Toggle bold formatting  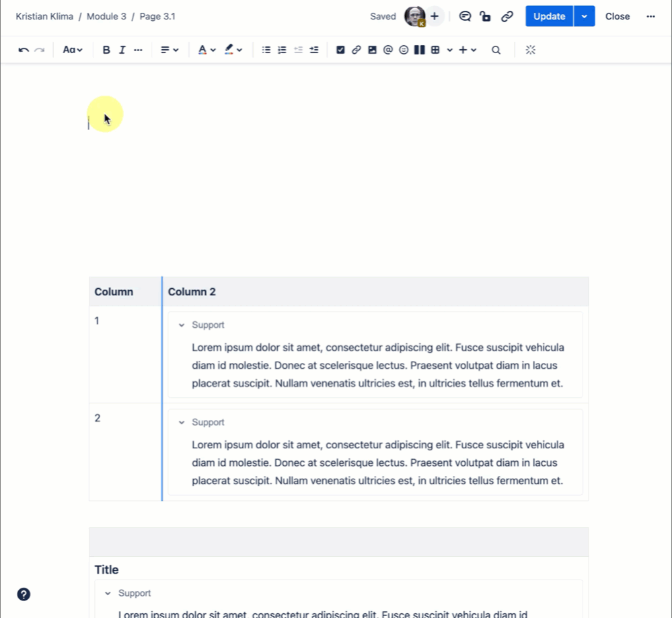106,50
